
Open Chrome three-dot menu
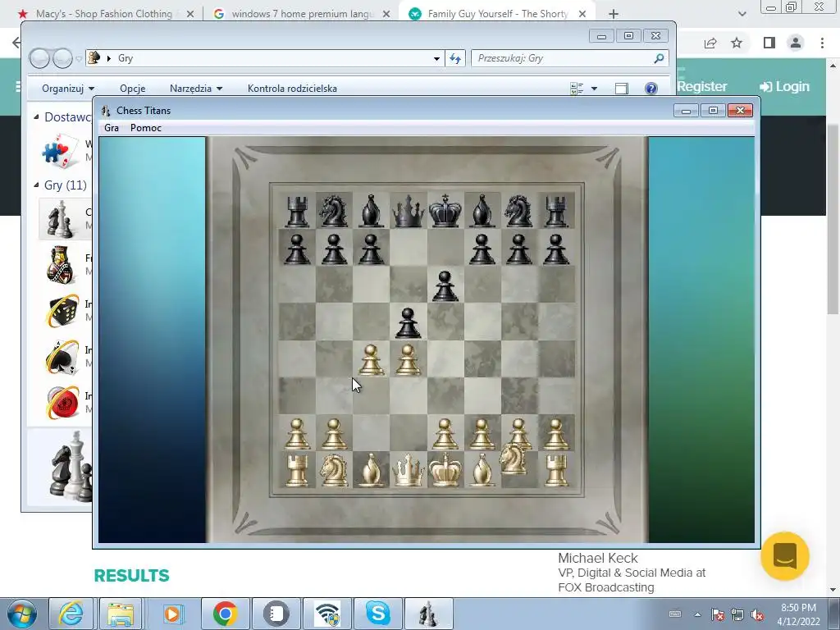[822, 43]
